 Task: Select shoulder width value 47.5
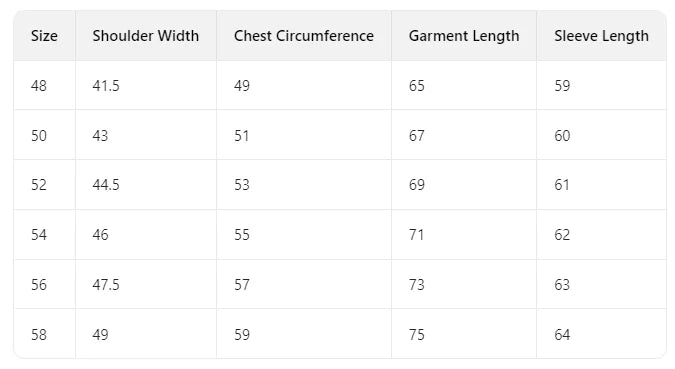106,285
